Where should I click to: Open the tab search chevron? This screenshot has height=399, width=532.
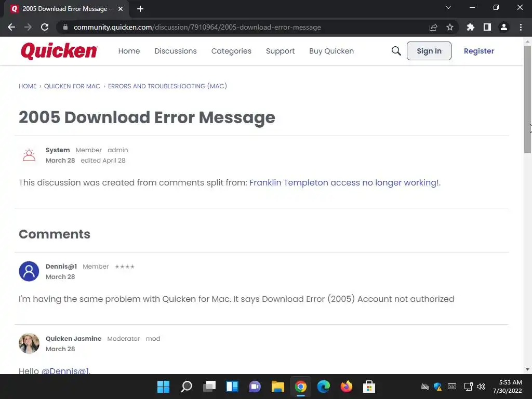tap(448, 7)
